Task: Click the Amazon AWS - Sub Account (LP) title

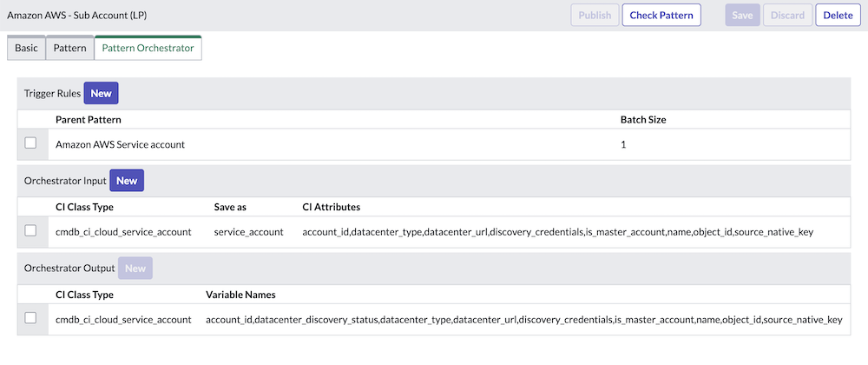Action: tap(77, 15)
